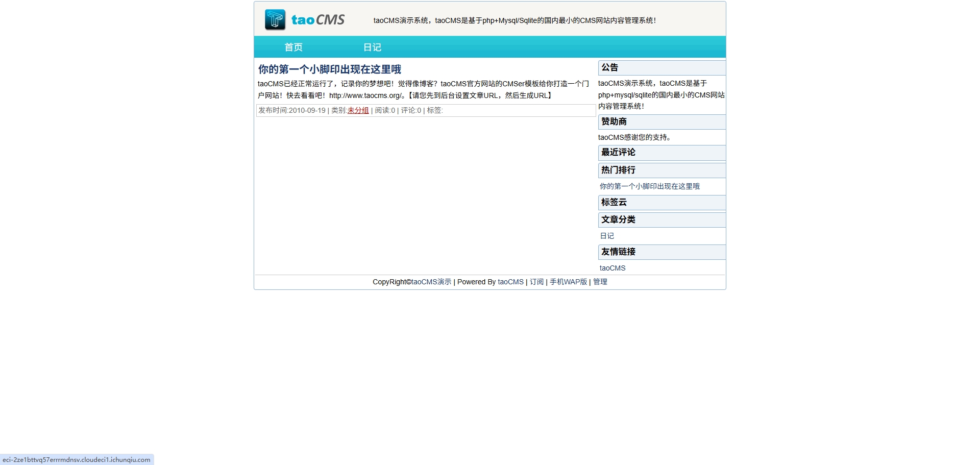Click the 最近评论 sidebar section header

tap(618, 152)
